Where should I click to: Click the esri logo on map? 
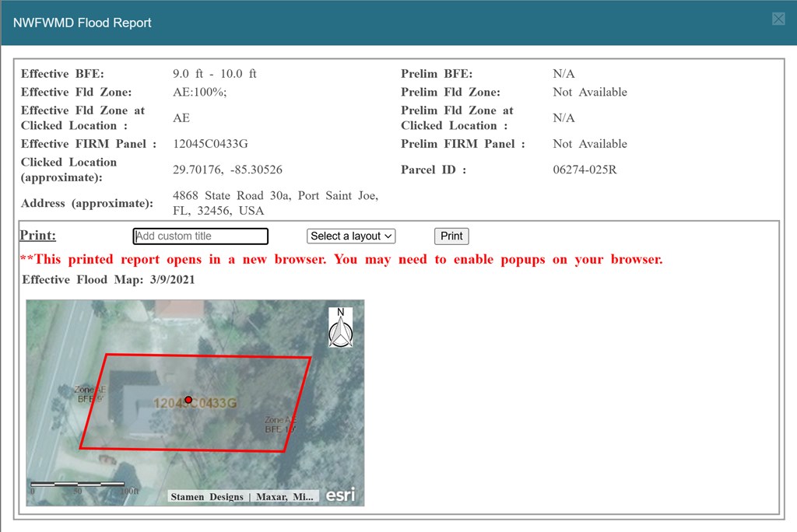click(341, 495)
